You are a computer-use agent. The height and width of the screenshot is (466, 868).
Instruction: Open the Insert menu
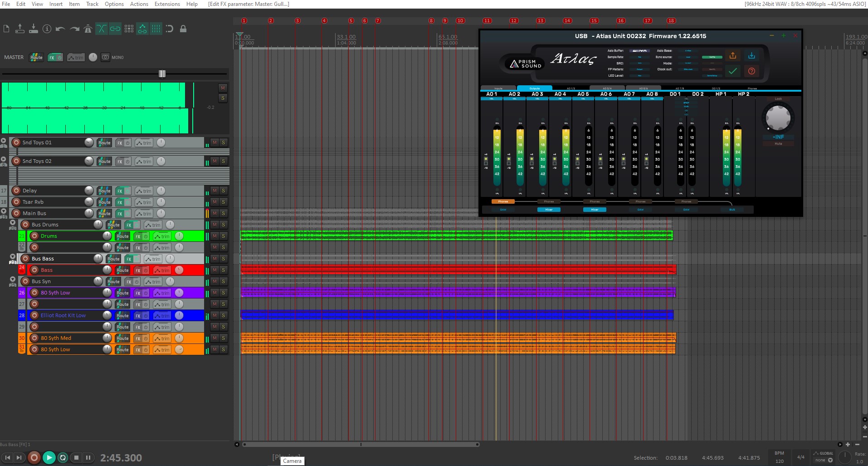[x=56, y=4]
